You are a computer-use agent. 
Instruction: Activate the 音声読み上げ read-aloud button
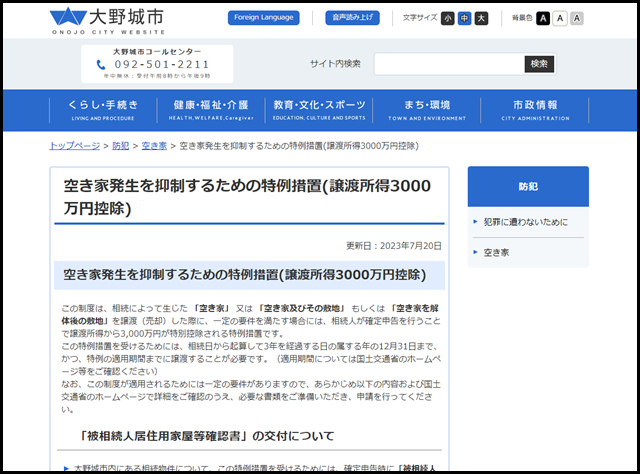[x=352, y=18]
